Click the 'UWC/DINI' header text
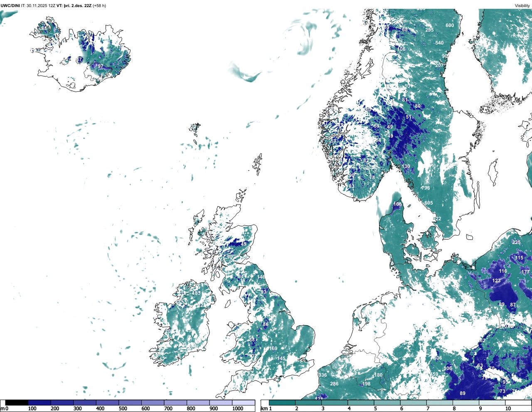 coord(10,5)
